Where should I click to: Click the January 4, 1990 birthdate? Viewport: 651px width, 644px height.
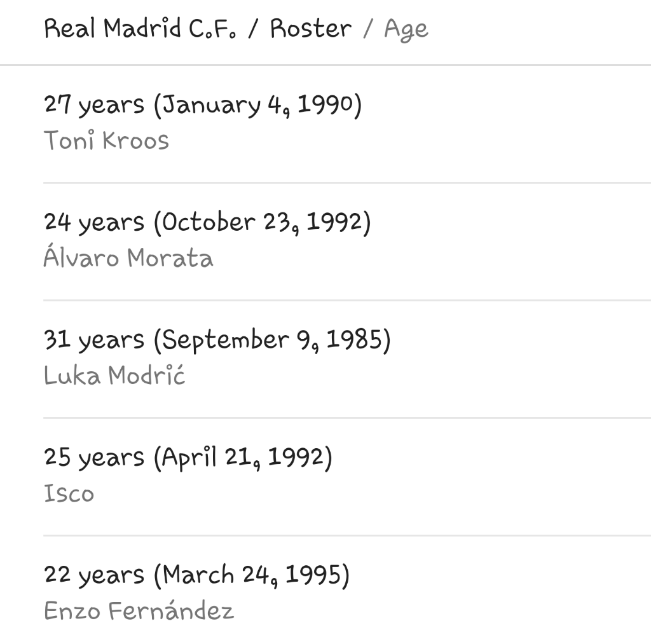pyautogui.click(x=257, y=105)
